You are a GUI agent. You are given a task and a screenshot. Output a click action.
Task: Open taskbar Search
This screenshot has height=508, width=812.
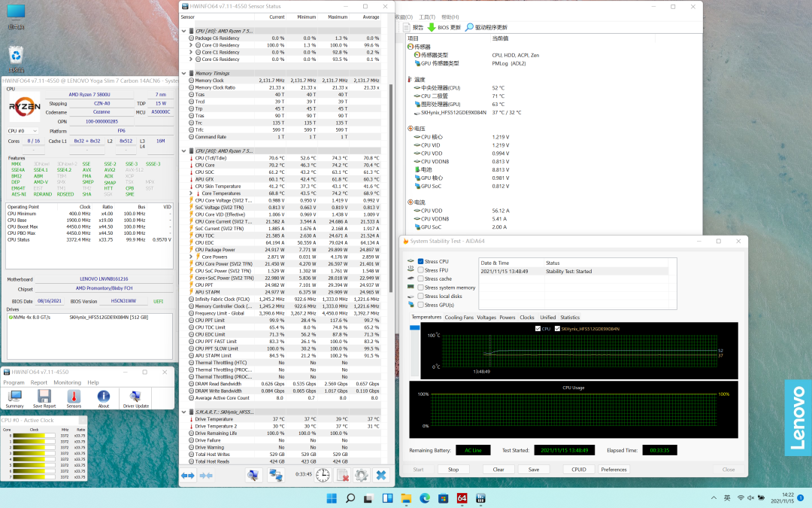tap(350, 498)
